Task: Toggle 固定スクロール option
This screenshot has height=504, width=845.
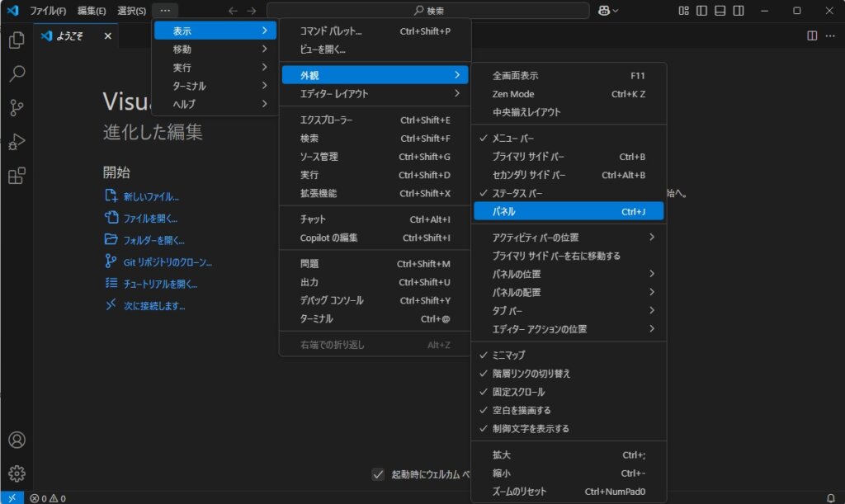Action: point(569,392)
